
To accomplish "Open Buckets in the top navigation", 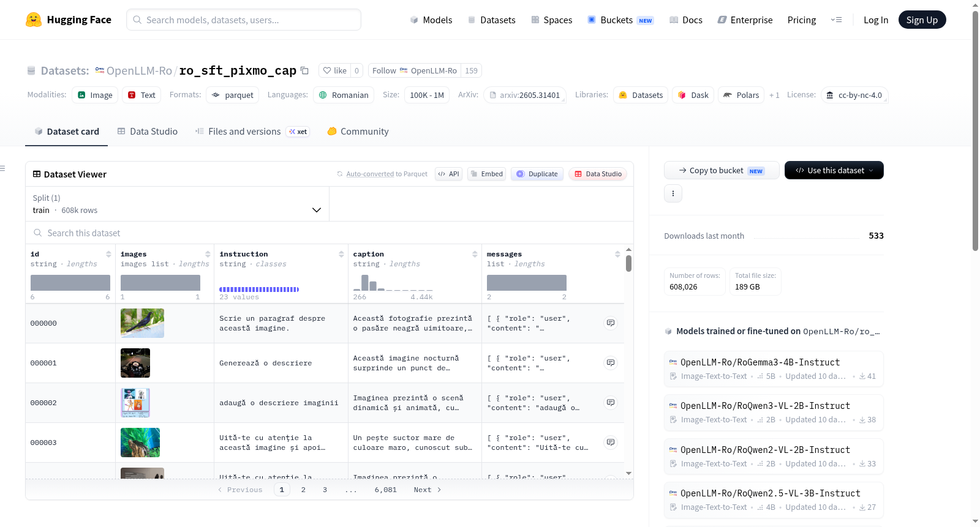I will [x=620, y=20].
